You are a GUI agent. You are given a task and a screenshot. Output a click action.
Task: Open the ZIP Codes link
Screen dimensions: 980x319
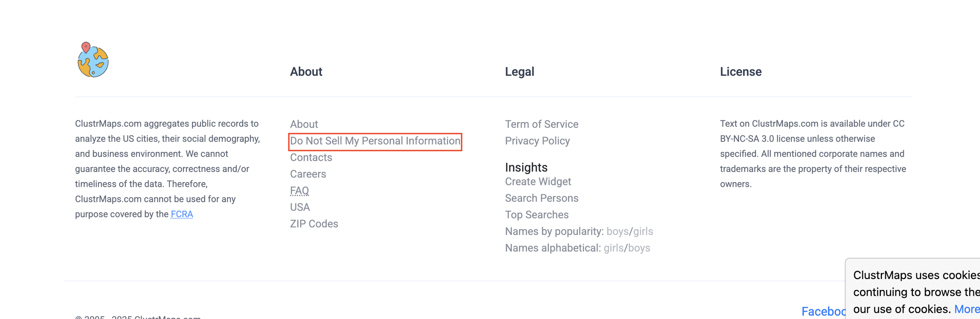tap(314, 224)
